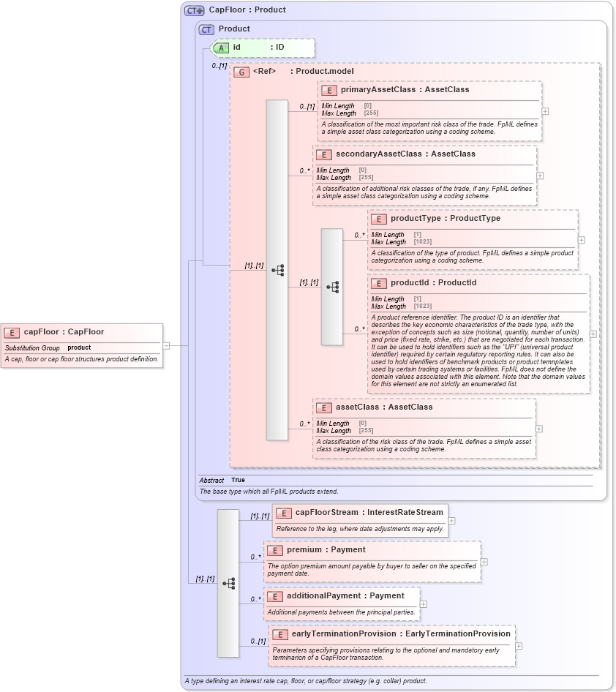Expand earlyTerminationProvision with the plus control
Screen dimensions: 616x692
pyautogui.click(x=519, y=645)
